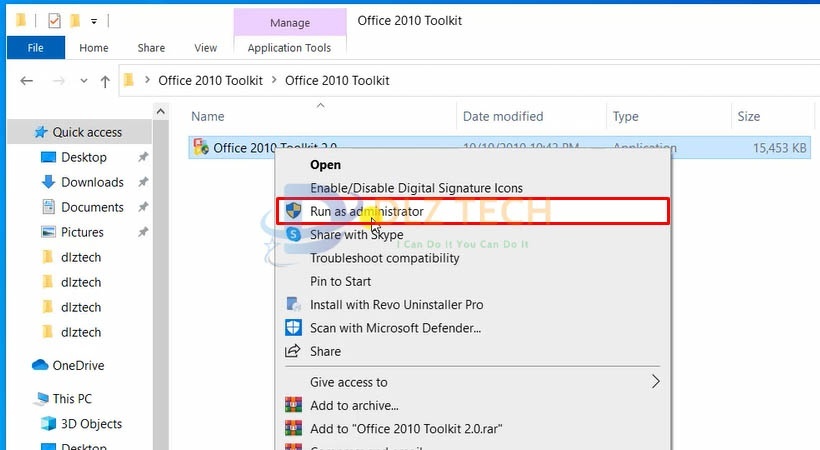Click the Run as administrator shield icon
Viewport: 820px width, 450px height.
click(293, 211)
